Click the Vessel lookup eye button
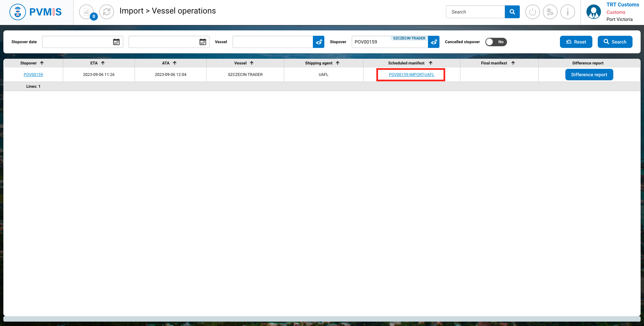Screen dimensions: 644x326 coord(319,42)
